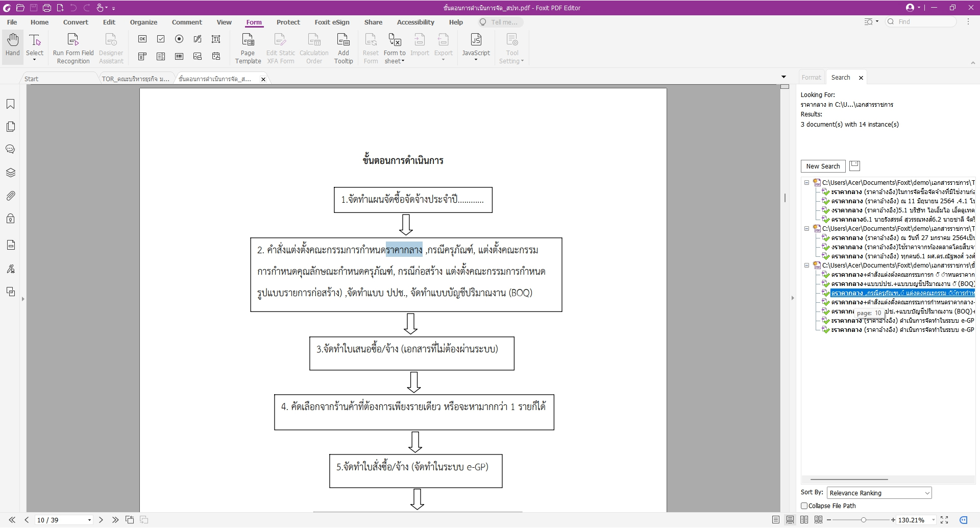Open the page number dropdown near Start tabs
980x528 pixels.
click(x=88, y=520)
